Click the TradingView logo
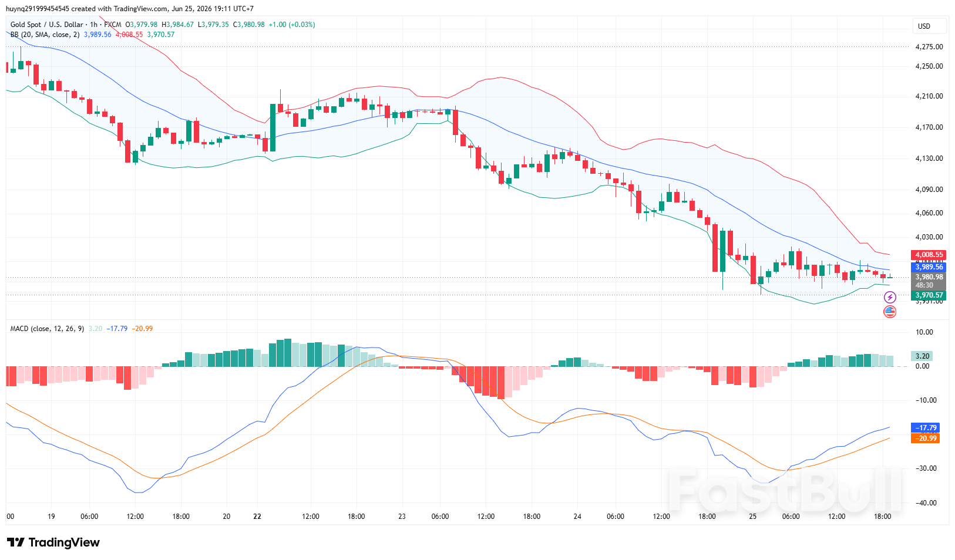Screen dimensions: 955x560 [53, 542]
